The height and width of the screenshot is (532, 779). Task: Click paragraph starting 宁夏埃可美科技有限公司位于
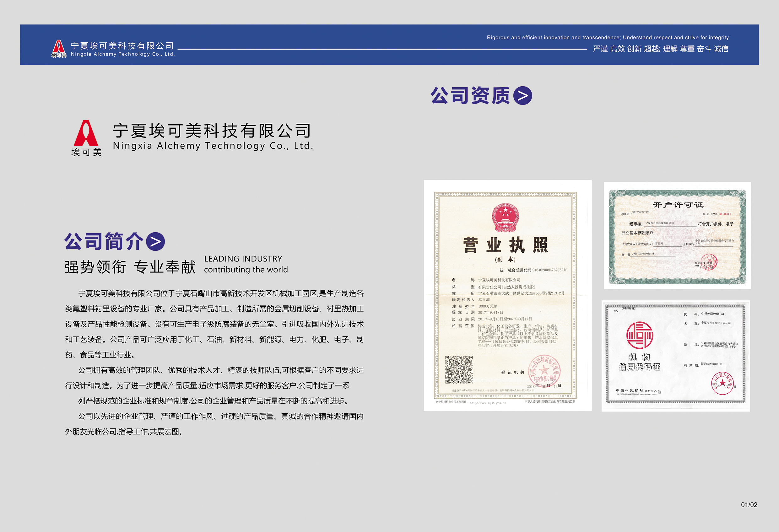[x=214, y=324]
